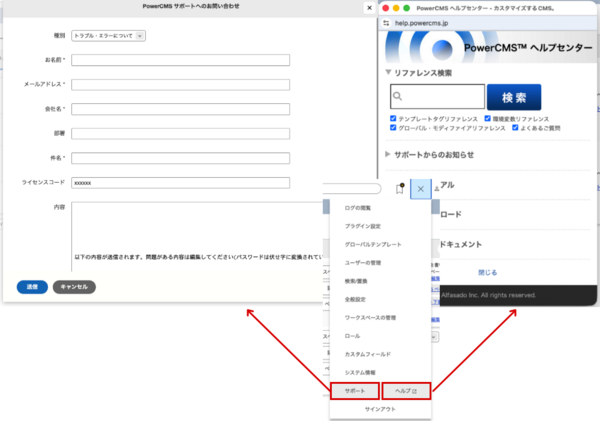Image resolution: width=600 pixels, height=421 pixels.
Task: Close the system menu with X button
Action: (421, 189)
